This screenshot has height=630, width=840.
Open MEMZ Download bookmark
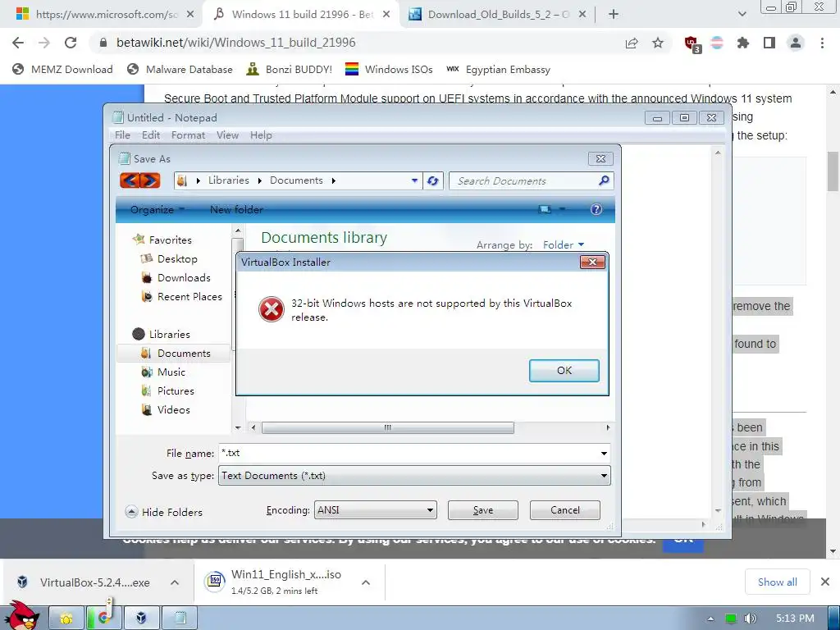62,70
